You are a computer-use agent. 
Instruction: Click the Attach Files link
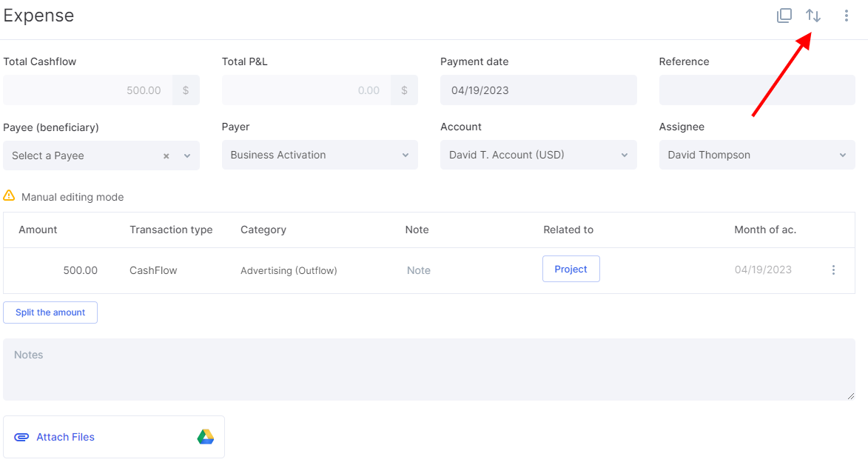tap(65, 437)
